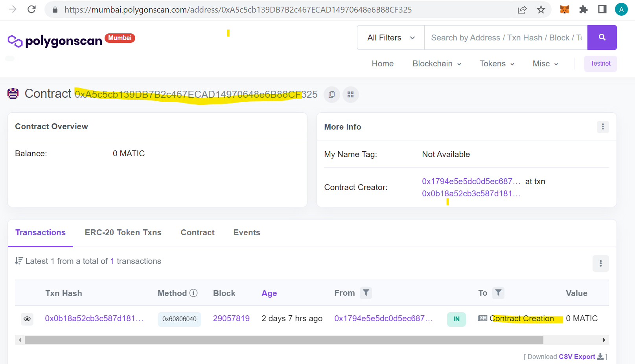The height and width of the screenshot is (364, 635).
Task: Open More Info options three-dot menu
Action: click(x=602, y=127)
